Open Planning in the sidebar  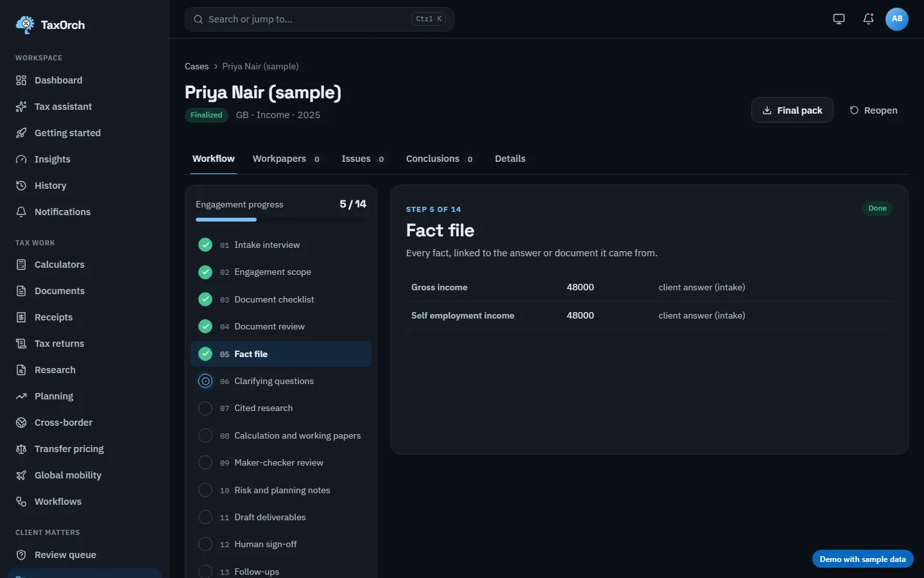click(x=84, y=396)
